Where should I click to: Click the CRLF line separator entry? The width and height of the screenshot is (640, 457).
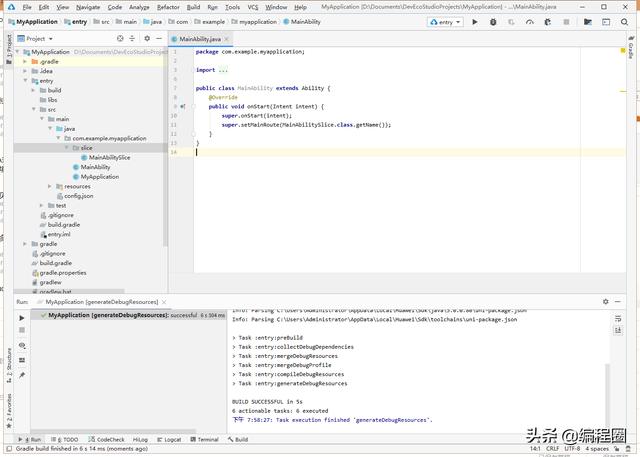(x=552, y=448)
